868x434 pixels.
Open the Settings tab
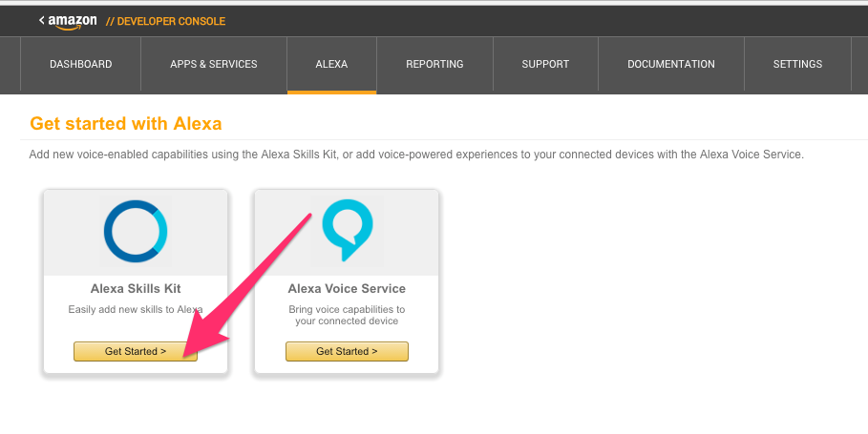point(797,65)
